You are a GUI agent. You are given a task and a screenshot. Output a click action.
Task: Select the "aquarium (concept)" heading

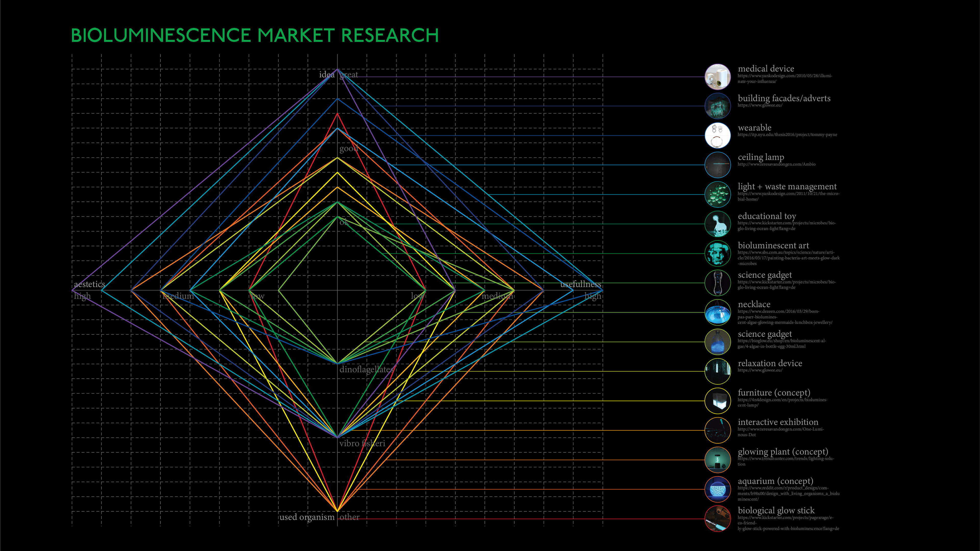click(x=775, y=481)
